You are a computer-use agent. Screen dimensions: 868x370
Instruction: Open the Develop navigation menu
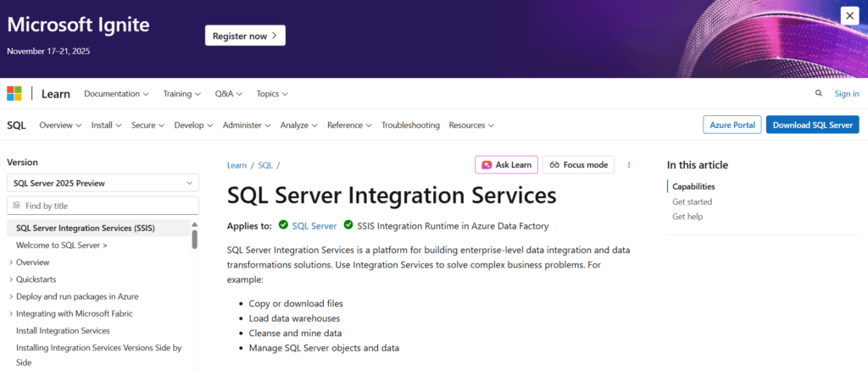pos(194,125)
